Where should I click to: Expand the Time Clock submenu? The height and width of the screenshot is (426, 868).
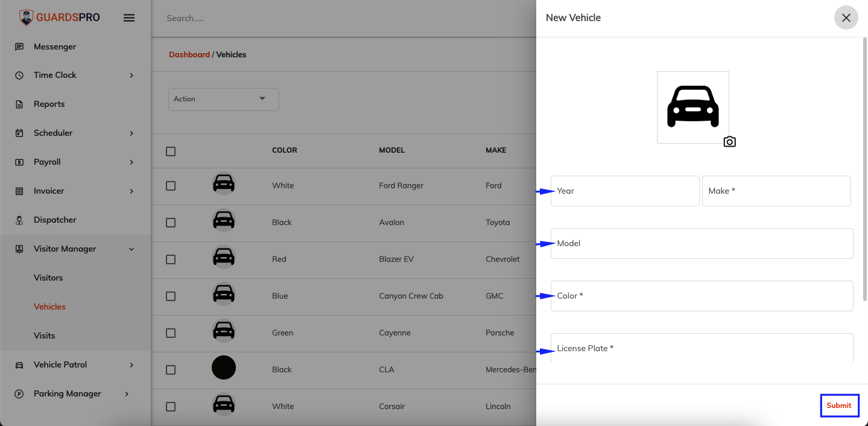131,75
